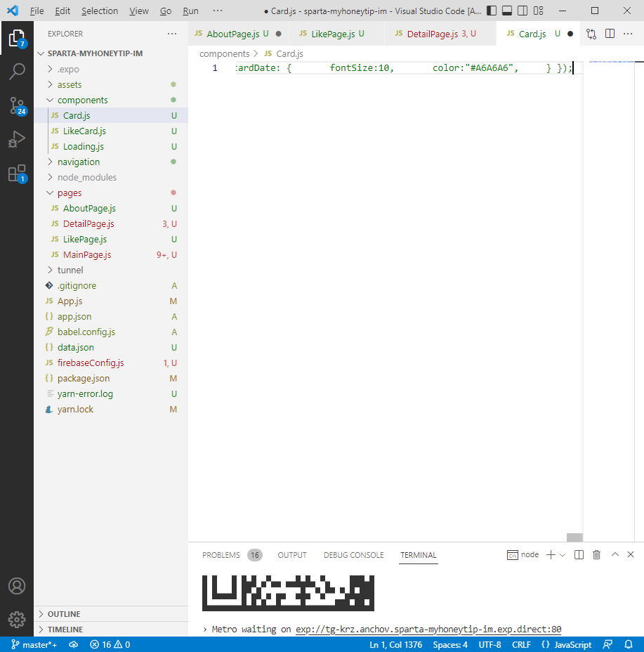
Task: Open the exp:// Metro link in terminal
Action: coord(428,629)
